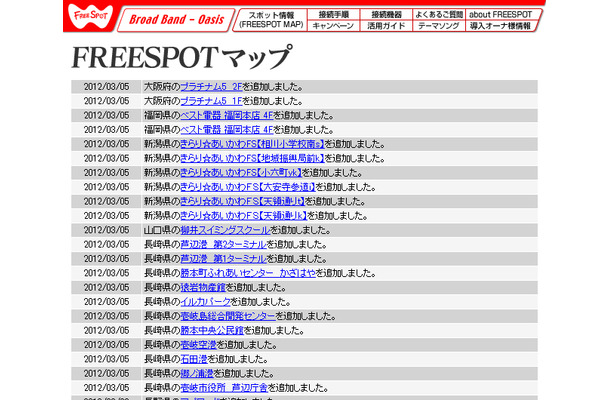
Task: Open the テーマソング menu item
Action: tap(438, 26)
